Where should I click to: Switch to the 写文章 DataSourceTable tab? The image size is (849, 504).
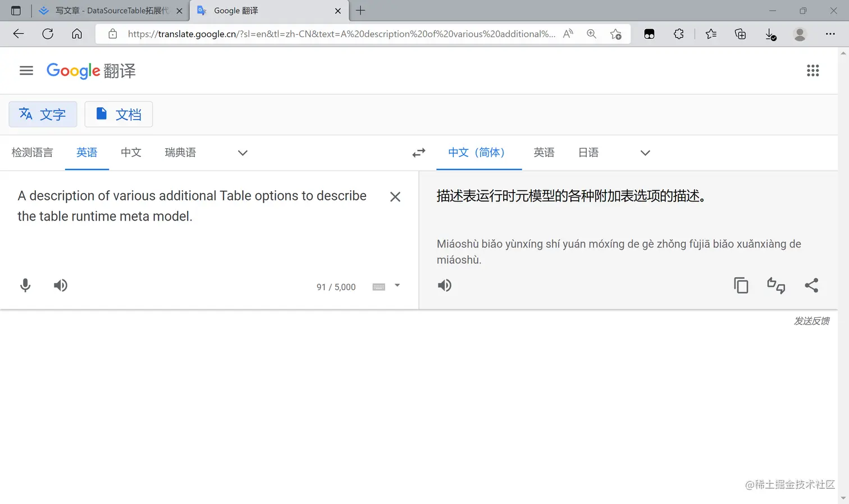pyautogui.click(x=111, y=11)
